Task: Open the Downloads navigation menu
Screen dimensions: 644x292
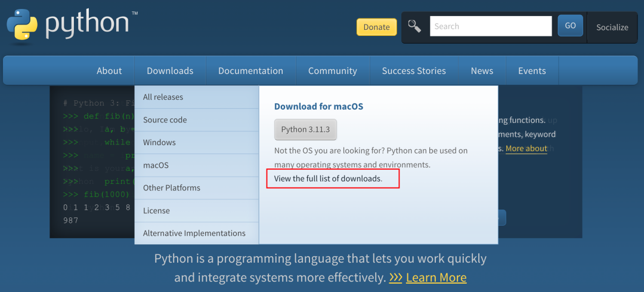Action: (170, 70)
